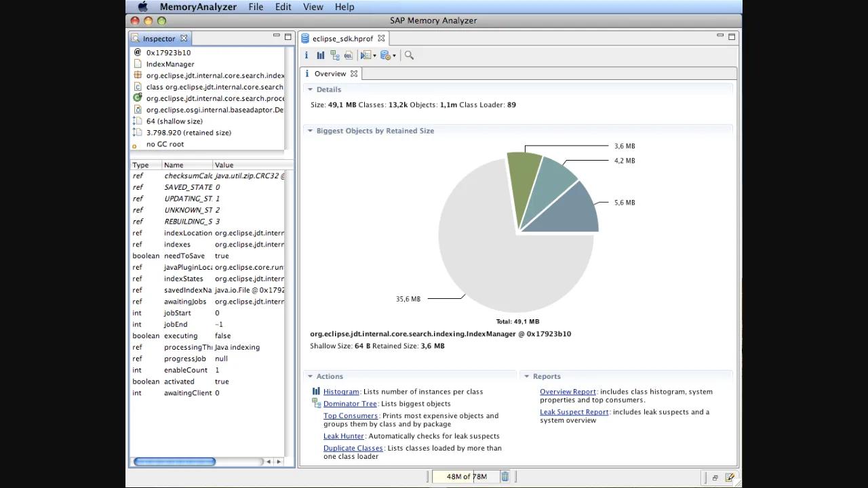The width and height of the screenshot is (868, 488).
Task: Click Inspector scrollbar left arrow
Action: click(x=268, y=462)
